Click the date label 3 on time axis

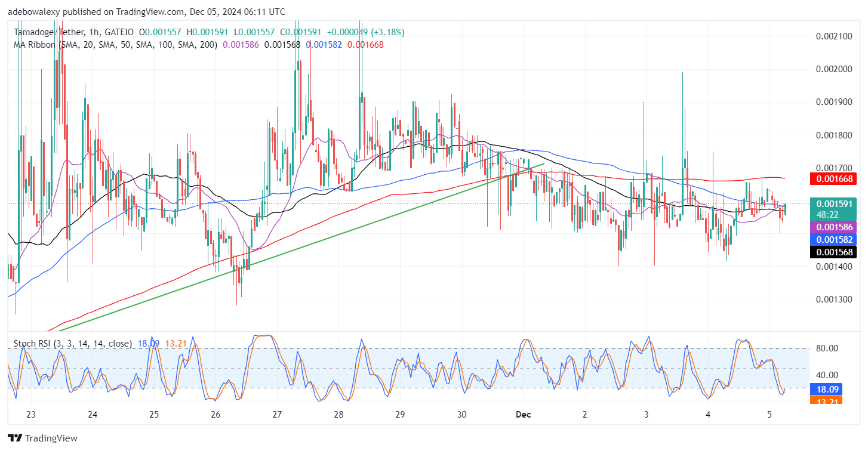click(x=647, y=414)
